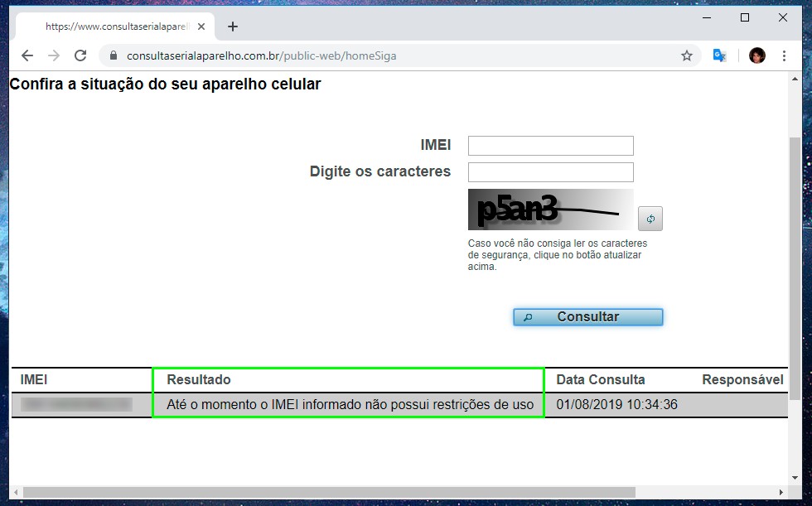Click the Responsável column header

pos(742,380)
